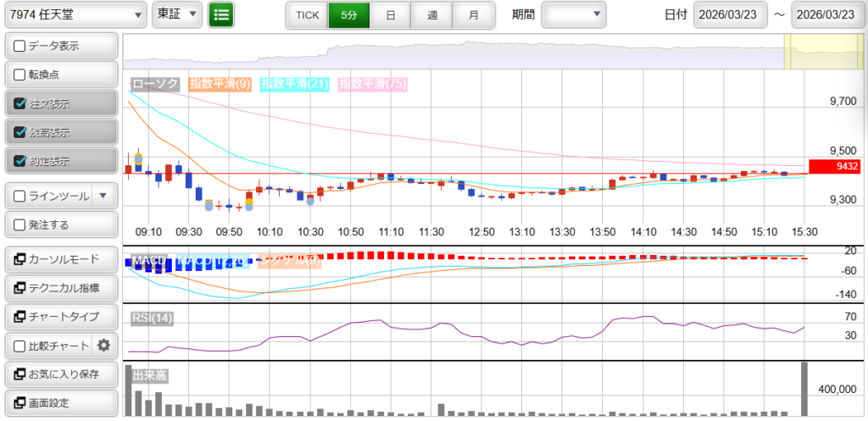Click the start date field 2026/03/23
The image size is (868, 421).
coord(730,15)
